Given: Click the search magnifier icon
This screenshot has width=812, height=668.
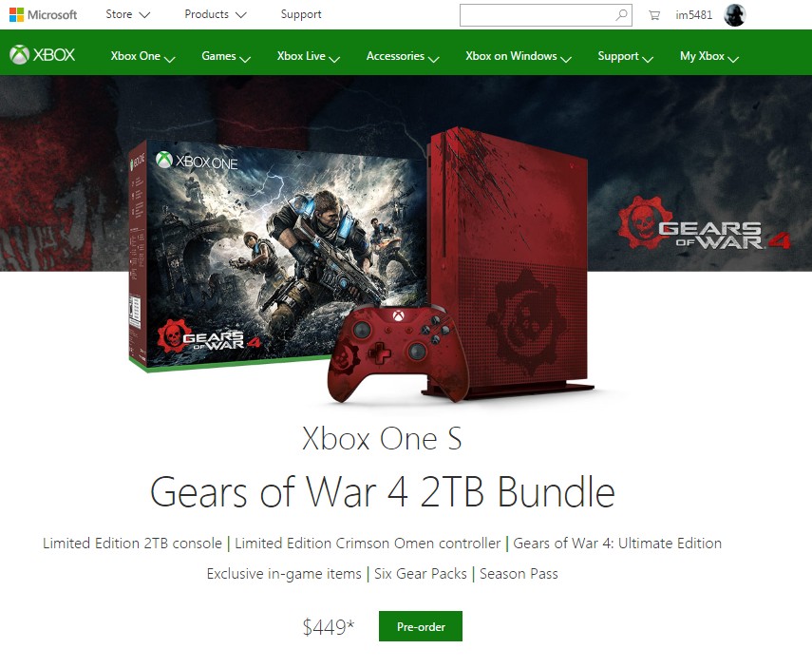Looking at the screenshot, I should click(x=621, y=14).
